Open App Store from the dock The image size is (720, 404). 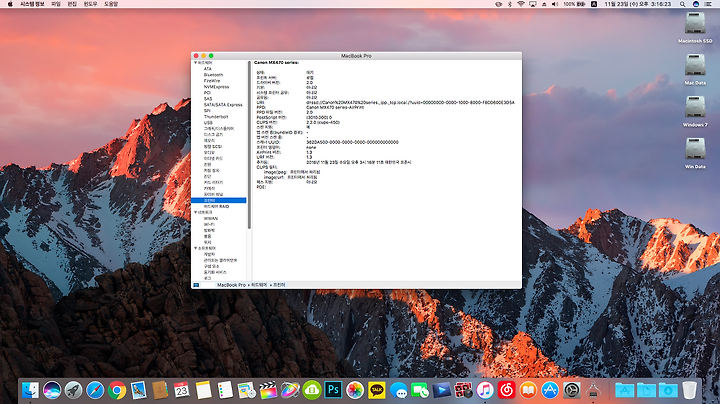pyautogui.click(x=550, y=390)
